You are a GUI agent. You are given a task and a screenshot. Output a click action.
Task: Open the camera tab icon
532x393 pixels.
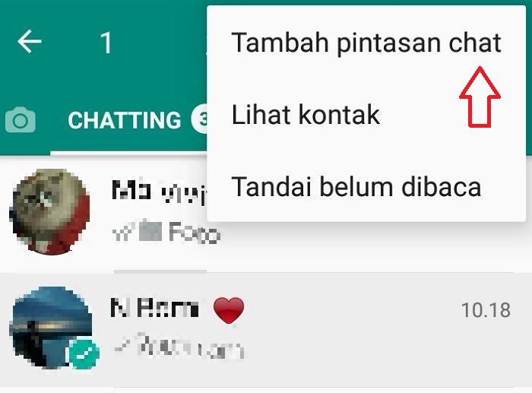[x=21, y=120]
